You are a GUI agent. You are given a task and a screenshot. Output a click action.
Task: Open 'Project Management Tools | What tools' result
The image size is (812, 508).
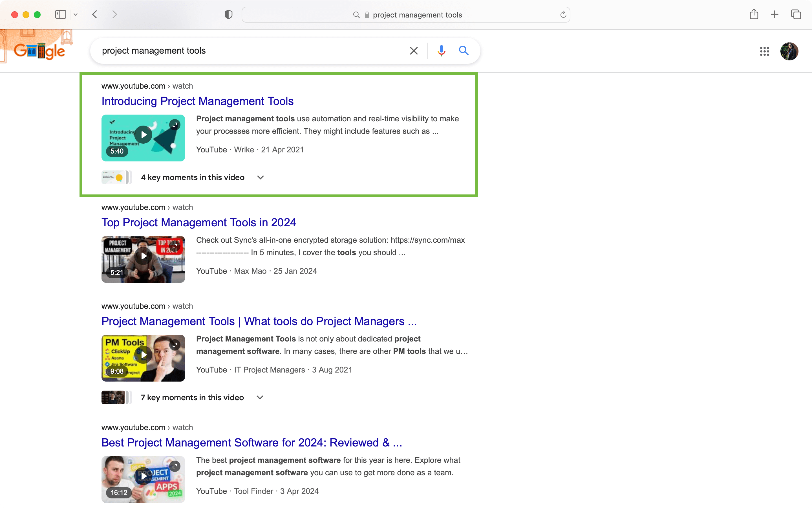[x=259, y=321]
